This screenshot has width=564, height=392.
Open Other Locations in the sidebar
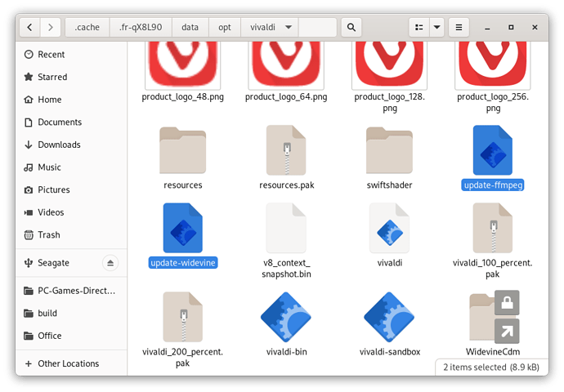(71, 363)
